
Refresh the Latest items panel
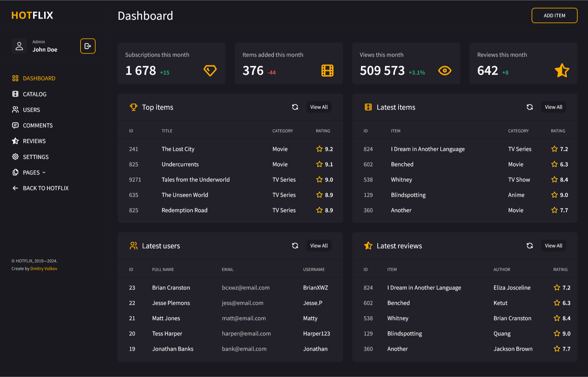pos(530,107)
